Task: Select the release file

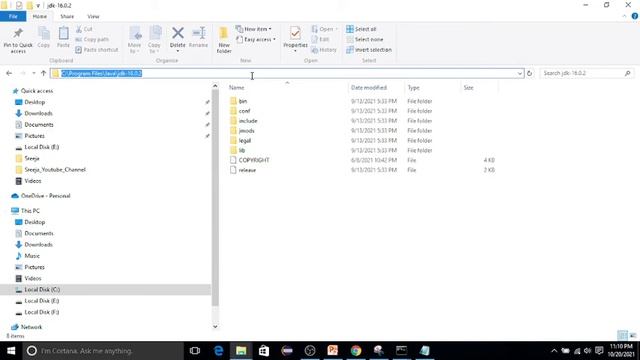Action: point(247,169)
